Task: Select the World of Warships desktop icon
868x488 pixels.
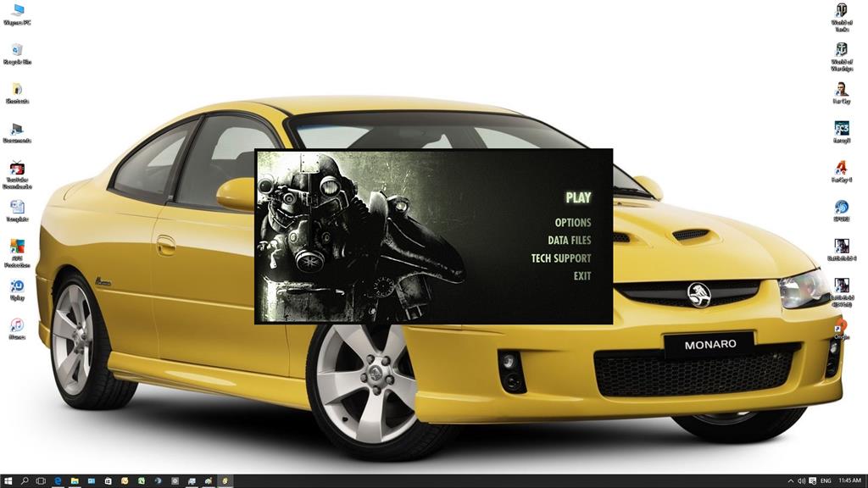Action: pyautogui.click(x=842, y=57)
